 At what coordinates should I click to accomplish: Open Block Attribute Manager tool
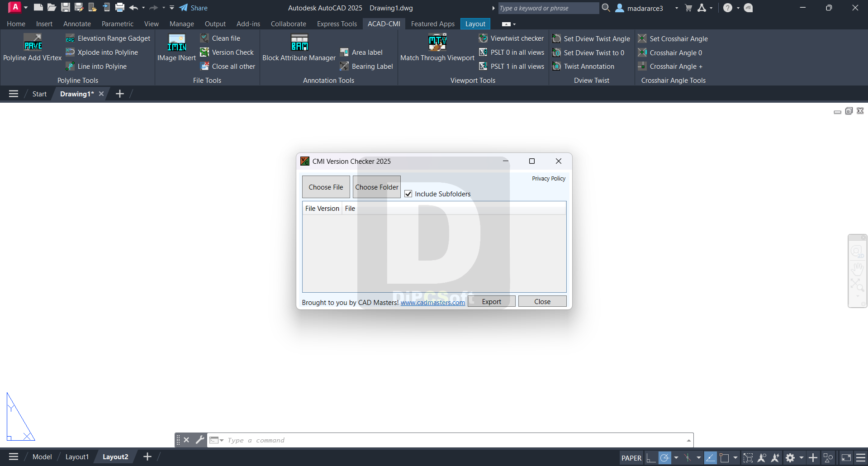pyautogui.click(x=299, y=48)
